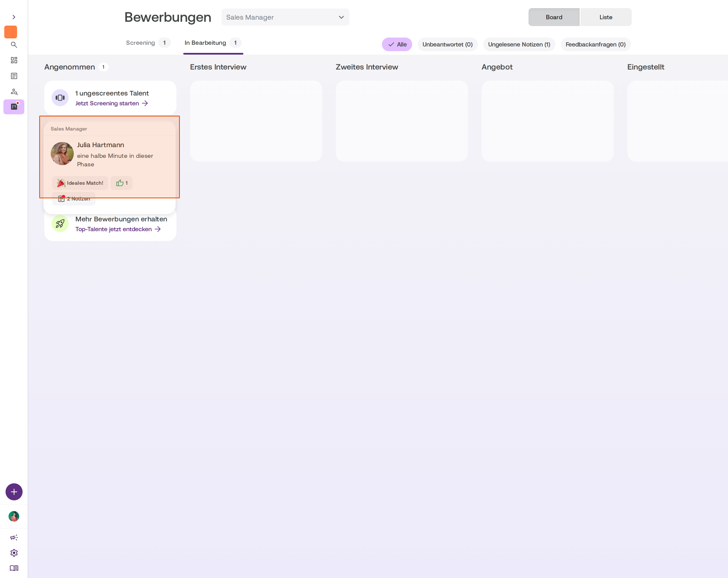This screenshot has width=728, height=578.
Task: Click the Ideales Match! badge
Action: [x=80, y=183]
